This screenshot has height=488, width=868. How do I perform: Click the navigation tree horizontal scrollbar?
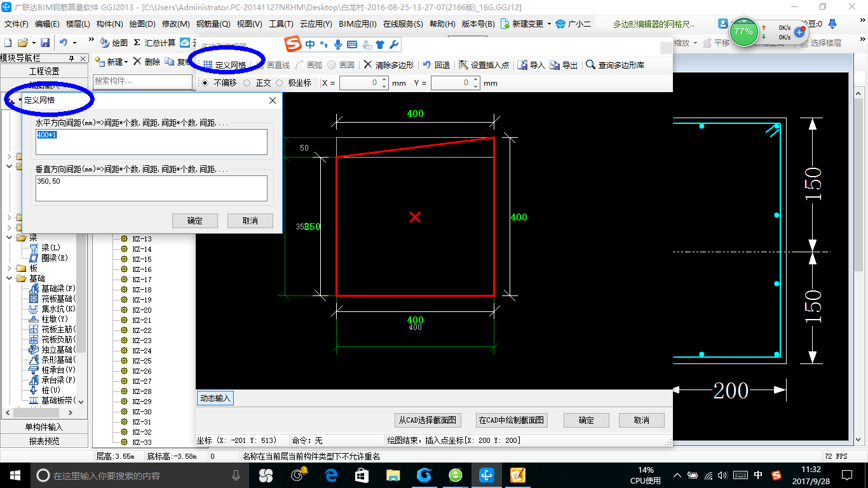pyautogui.click(x=39, y=412)
